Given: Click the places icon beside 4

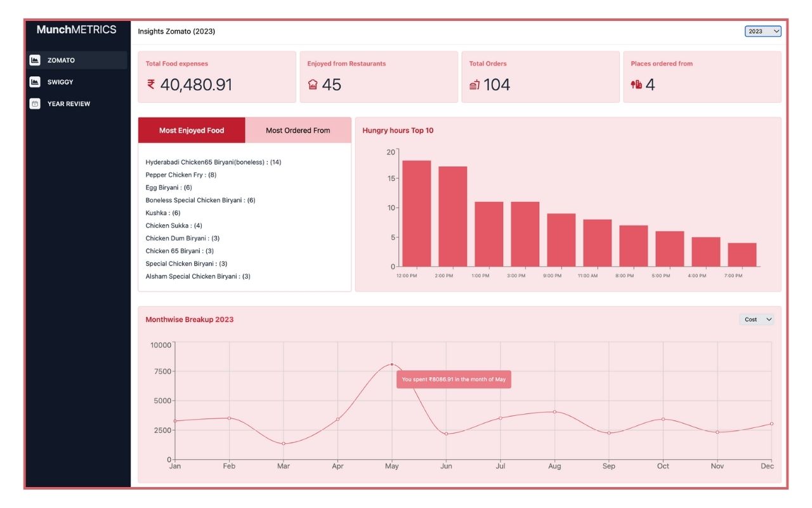Looking at the screenshot, I should coord(636,84).
